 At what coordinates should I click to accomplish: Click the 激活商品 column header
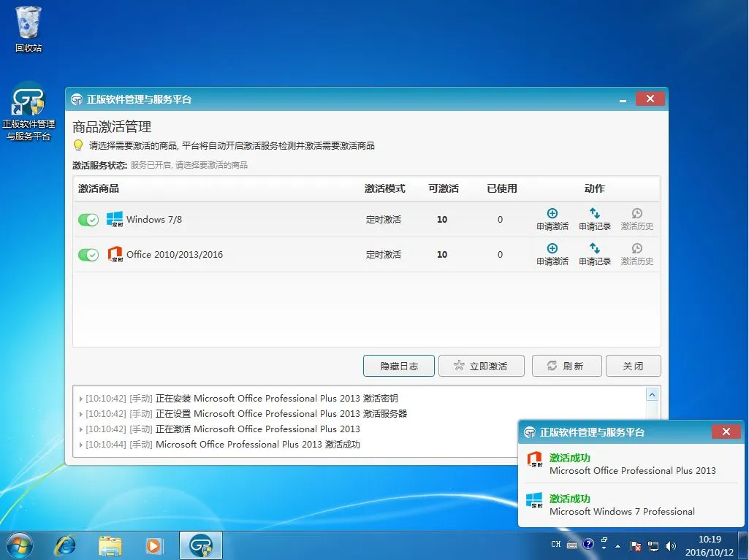pyautogui.click(x=99, y=188)
